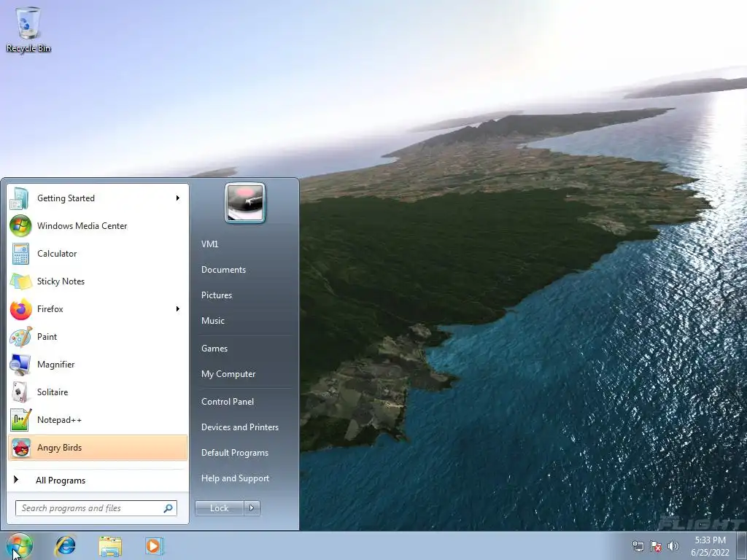Open Action Center flag icon

coord(656,546)
